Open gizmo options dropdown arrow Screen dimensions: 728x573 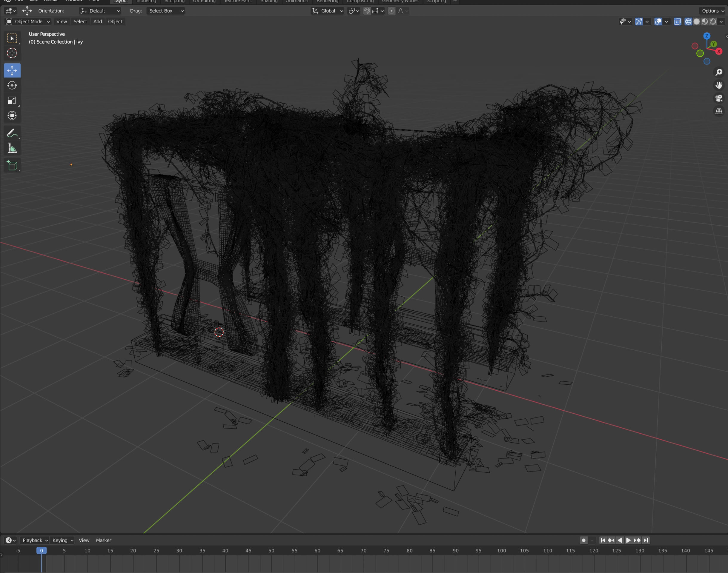[x=647, y=21]
